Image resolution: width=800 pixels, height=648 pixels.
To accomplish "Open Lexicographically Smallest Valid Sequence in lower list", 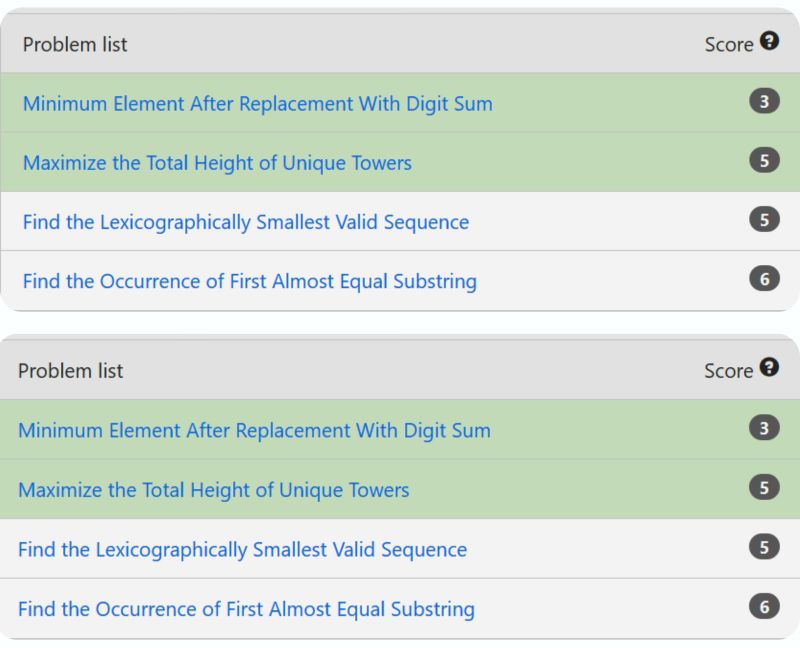I will click(242, 549).
